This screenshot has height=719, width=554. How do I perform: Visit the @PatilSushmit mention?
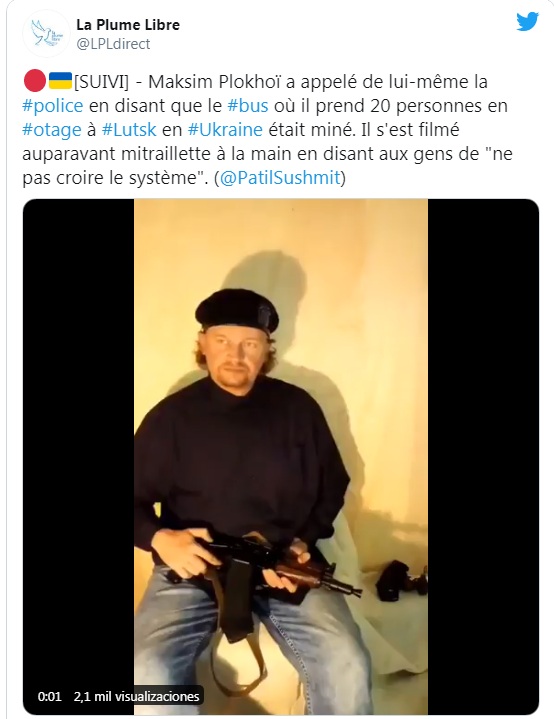click(x=280, y=177)
